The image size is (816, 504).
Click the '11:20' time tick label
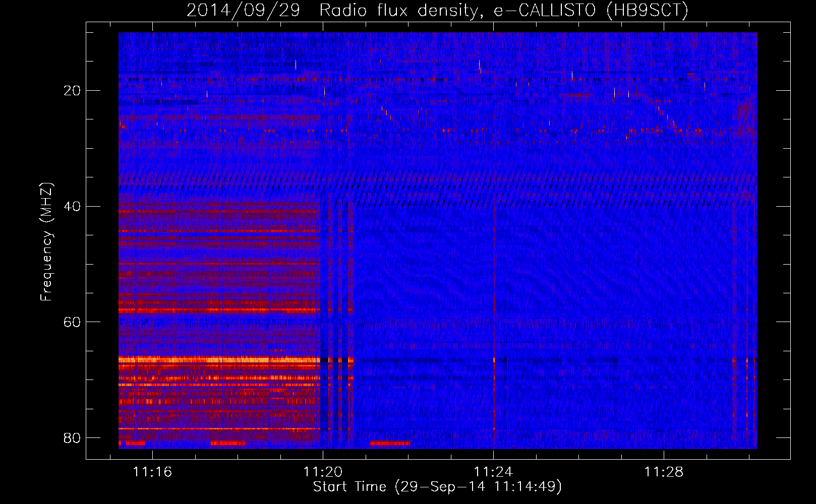(323, 472)
